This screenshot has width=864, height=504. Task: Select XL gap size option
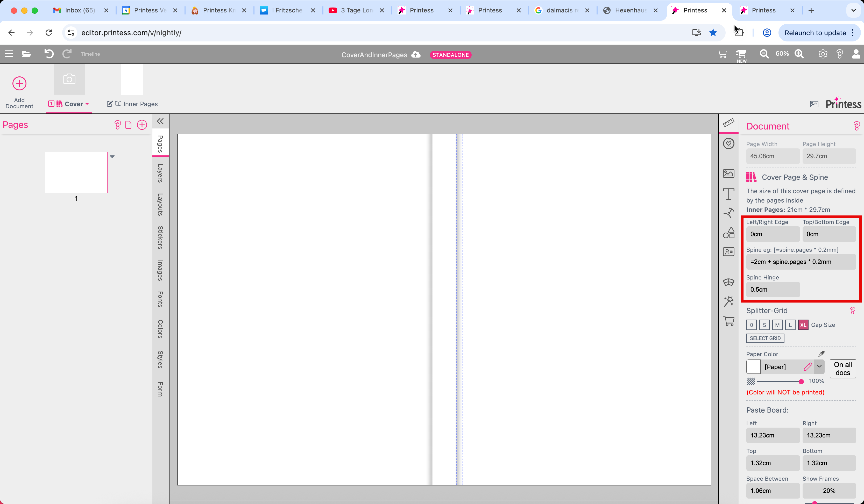(803, 325)
